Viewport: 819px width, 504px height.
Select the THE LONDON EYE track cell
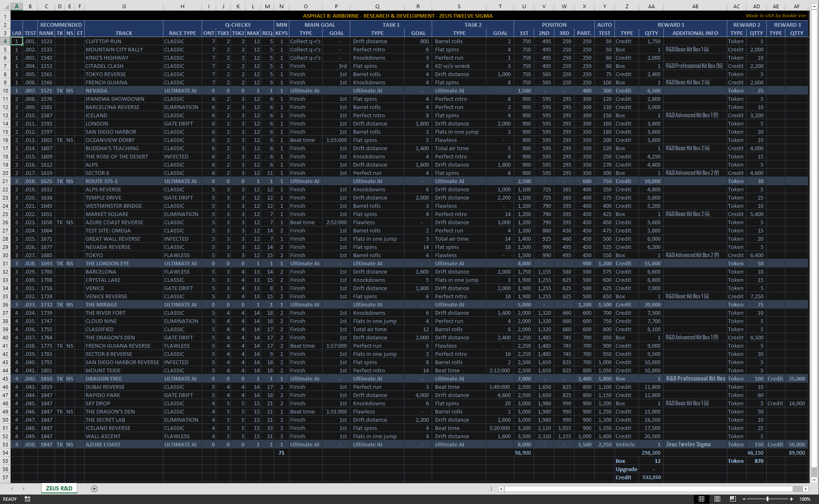click(x=124, y=263)
